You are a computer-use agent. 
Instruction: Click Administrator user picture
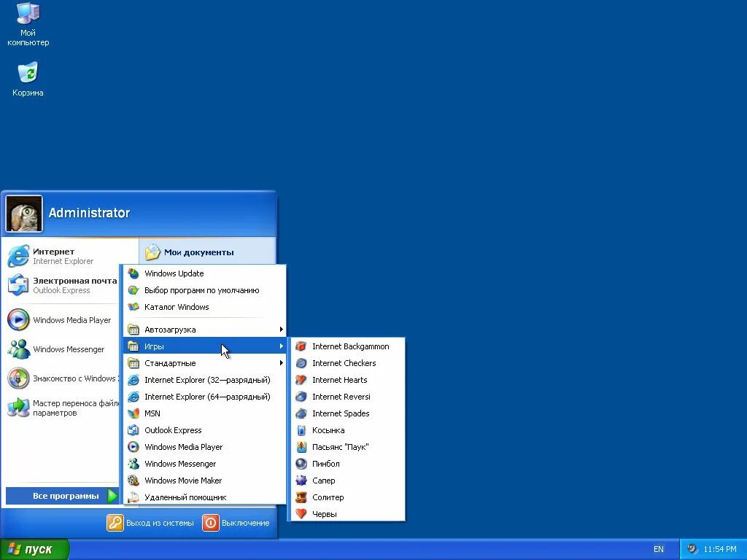click(24, 214)
